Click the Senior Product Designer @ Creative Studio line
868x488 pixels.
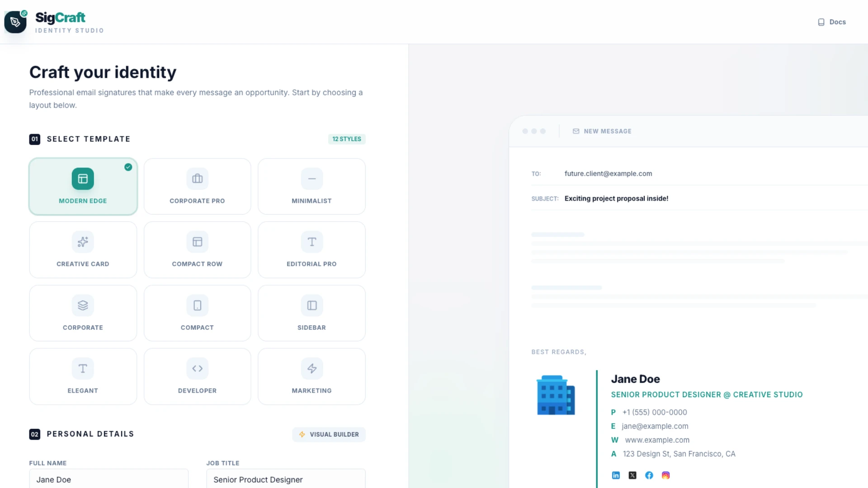coord(707,395)
